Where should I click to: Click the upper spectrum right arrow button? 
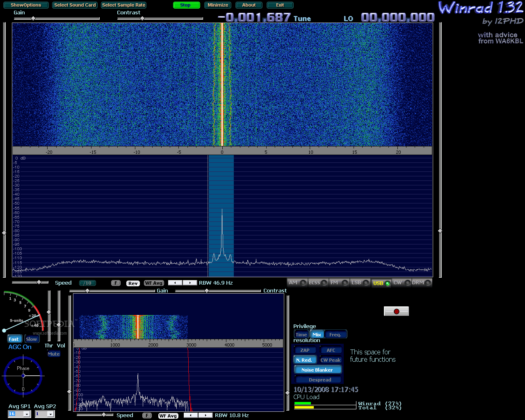[x=190, y=283]
